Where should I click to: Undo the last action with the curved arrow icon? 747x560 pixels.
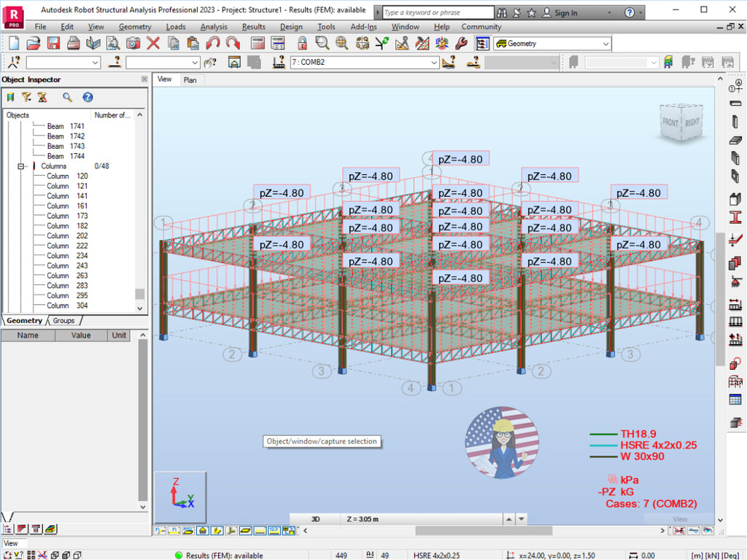coord(214,43)
